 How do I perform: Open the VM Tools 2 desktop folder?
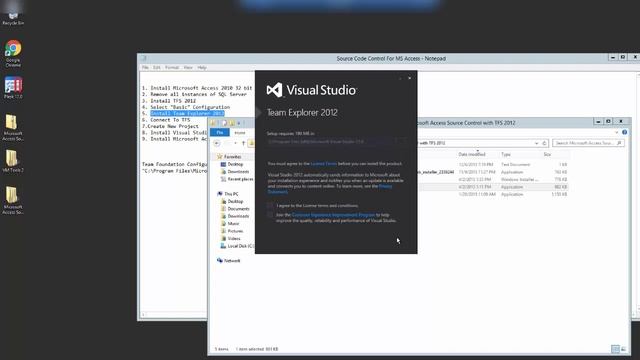13,161
